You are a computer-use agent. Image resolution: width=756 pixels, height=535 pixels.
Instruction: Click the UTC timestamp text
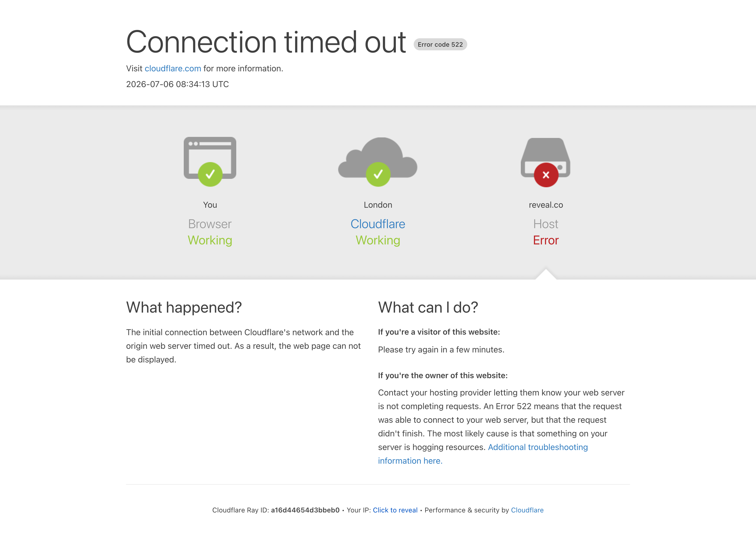tap(177, 84)
